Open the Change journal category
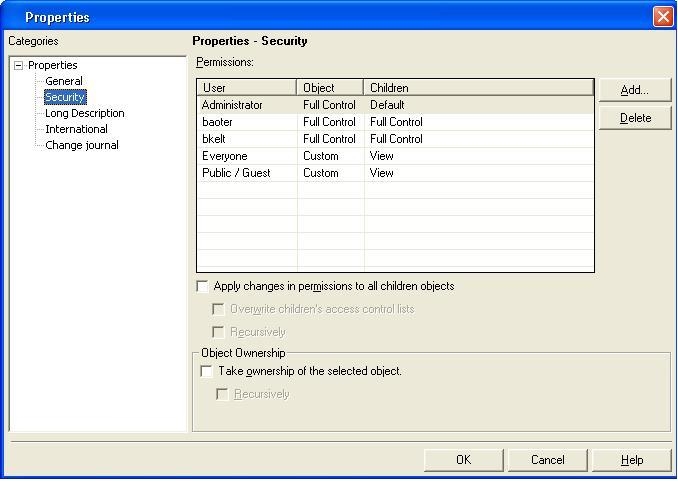 (x=82, y=145)
